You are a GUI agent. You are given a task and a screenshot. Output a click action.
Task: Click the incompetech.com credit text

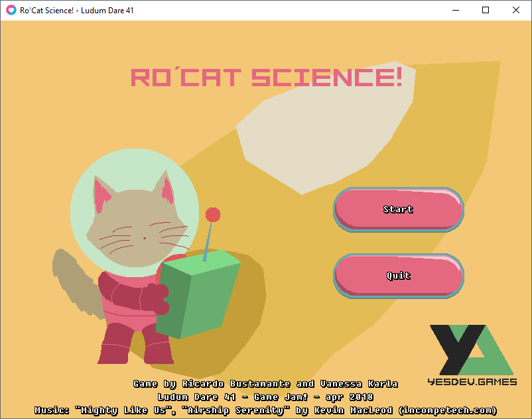448,410
